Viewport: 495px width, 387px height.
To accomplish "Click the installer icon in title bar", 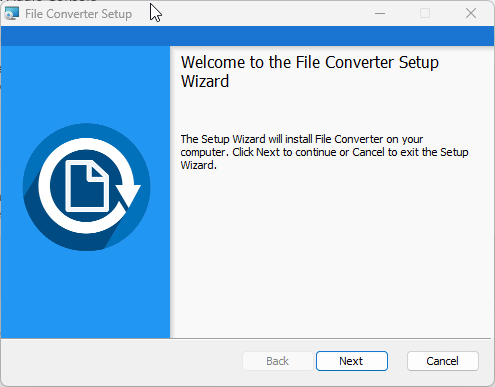I will click(x=12, y=13).
